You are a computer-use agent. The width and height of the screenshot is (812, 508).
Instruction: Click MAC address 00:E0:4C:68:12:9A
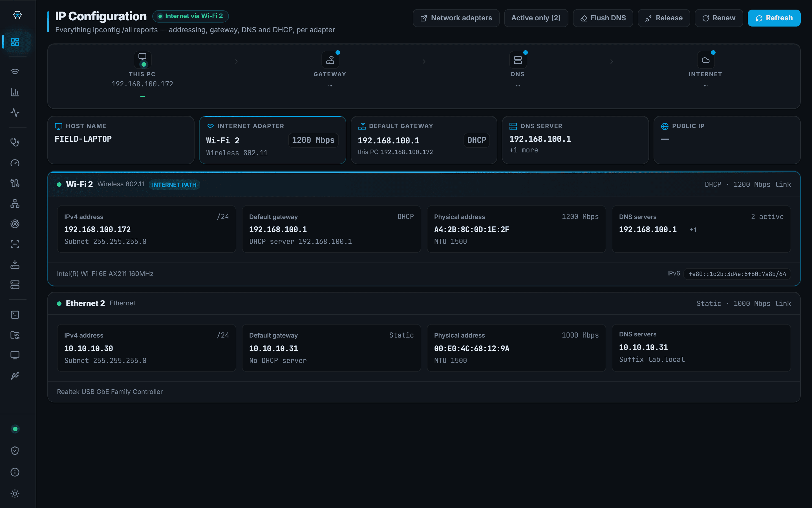(x=471, y=349)
